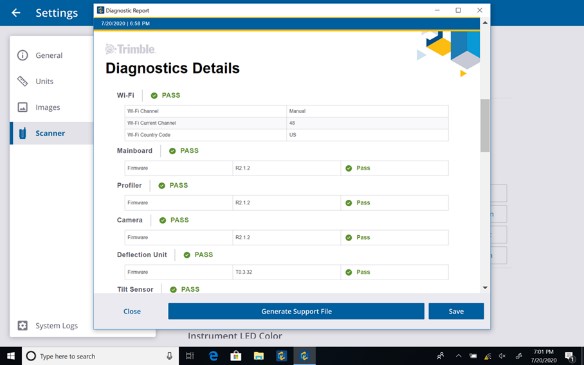Click the microphone icon in search box

[x=169, y=356]
